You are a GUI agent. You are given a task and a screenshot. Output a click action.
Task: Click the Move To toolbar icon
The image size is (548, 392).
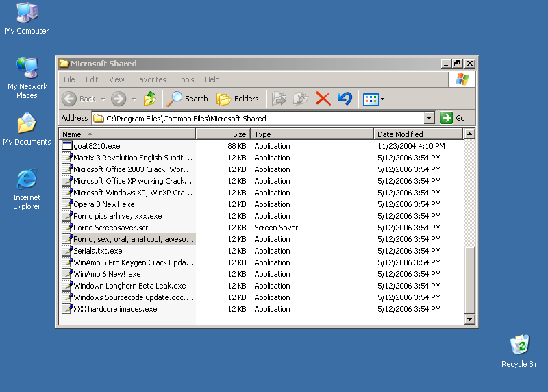[279, 99]
